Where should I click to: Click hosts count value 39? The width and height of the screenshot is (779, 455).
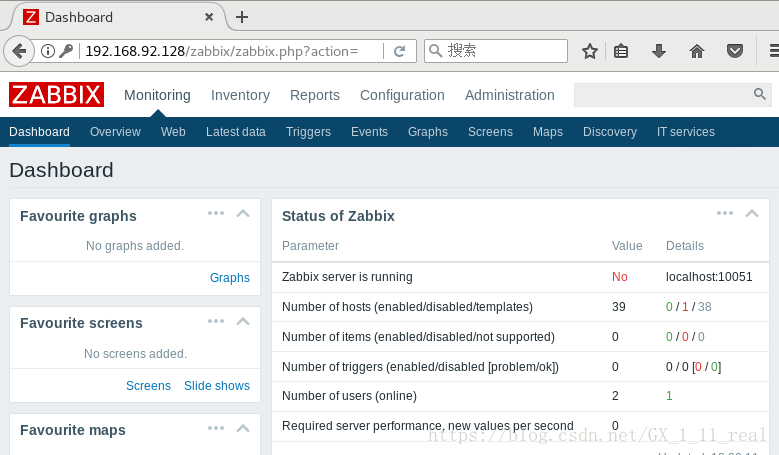pyautogui.click(x=619, y=306)
